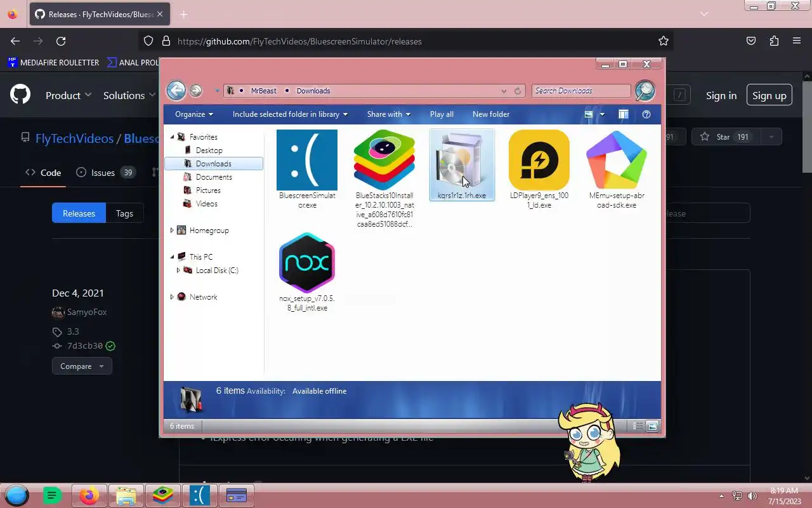Toggle the preview pane icon

tap(624, 114)
